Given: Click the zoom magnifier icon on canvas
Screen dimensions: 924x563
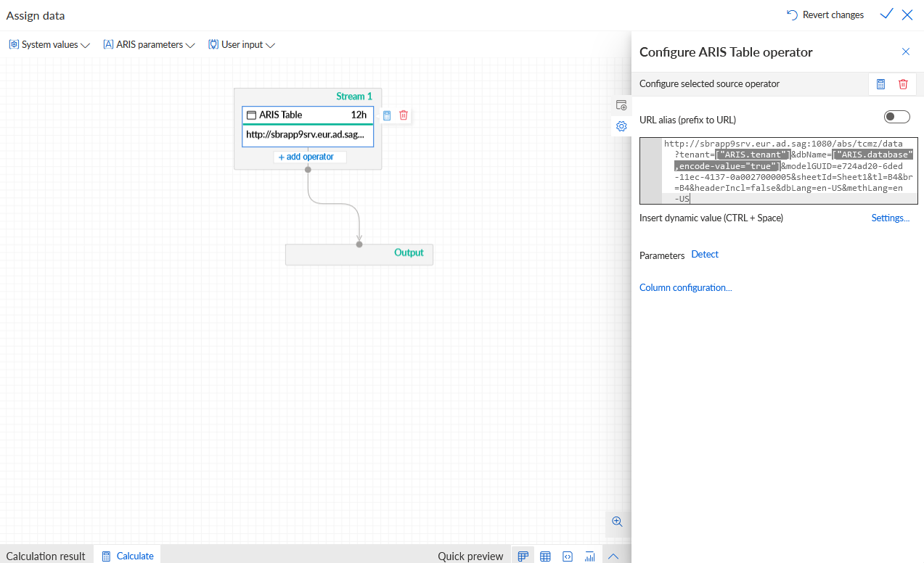Looking at the screenshot, I should click(x=618, y=522).
